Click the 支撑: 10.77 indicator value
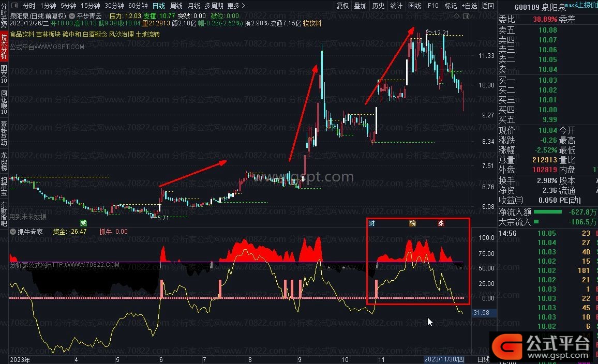598x364 pixels. tap(159, 16)
